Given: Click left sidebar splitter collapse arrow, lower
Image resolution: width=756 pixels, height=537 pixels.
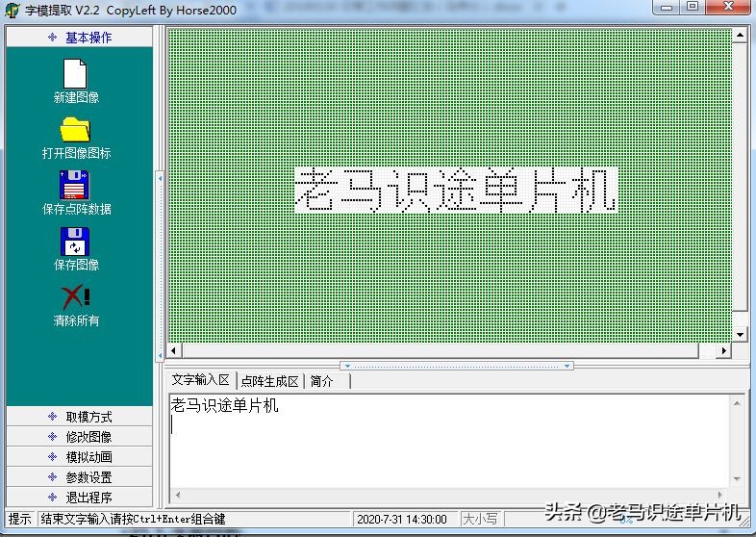Looking at the screenshot, I should (x=160, y=355).
